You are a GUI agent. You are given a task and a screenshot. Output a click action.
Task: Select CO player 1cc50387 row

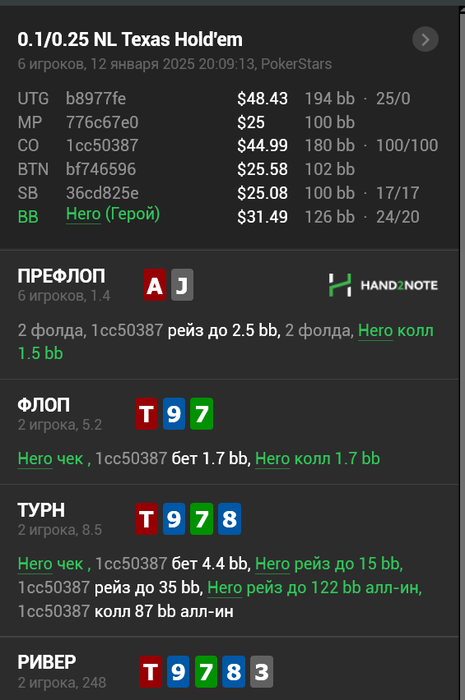click(x=228, y=146)
